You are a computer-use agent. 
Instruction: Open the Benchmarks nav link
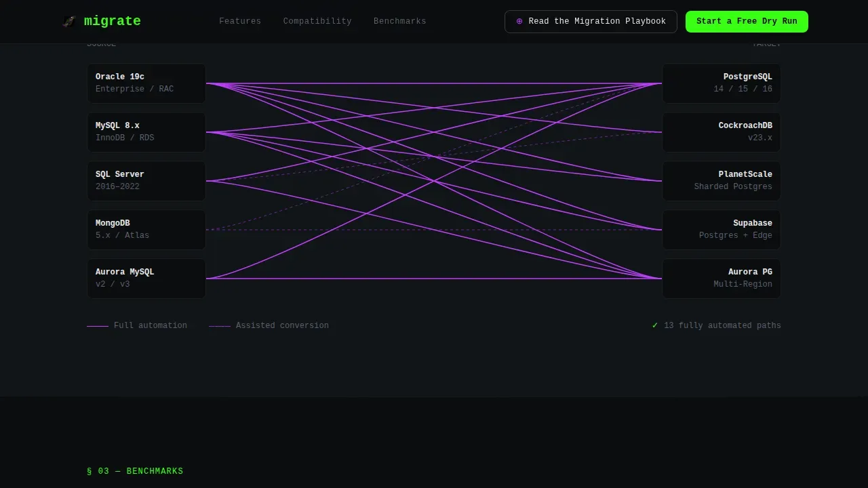(x=400, y=22)
